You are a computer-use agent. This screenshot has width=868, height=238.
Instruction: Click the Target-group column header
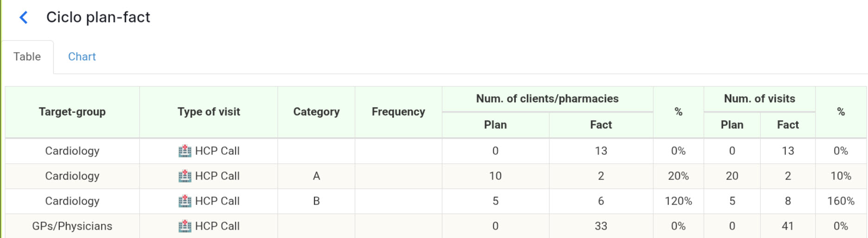pos(72,112)
